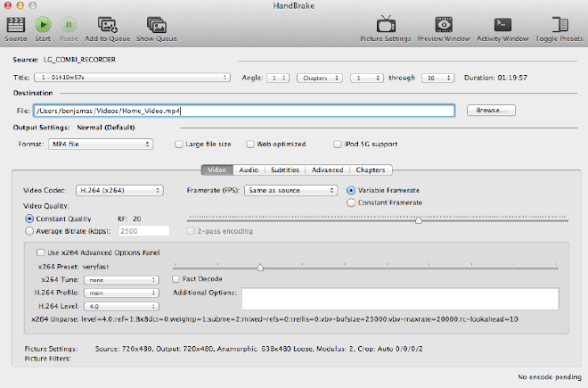Select Average Bitrate radio button
This screenshot has width=588, height=388.
point(29,231)
